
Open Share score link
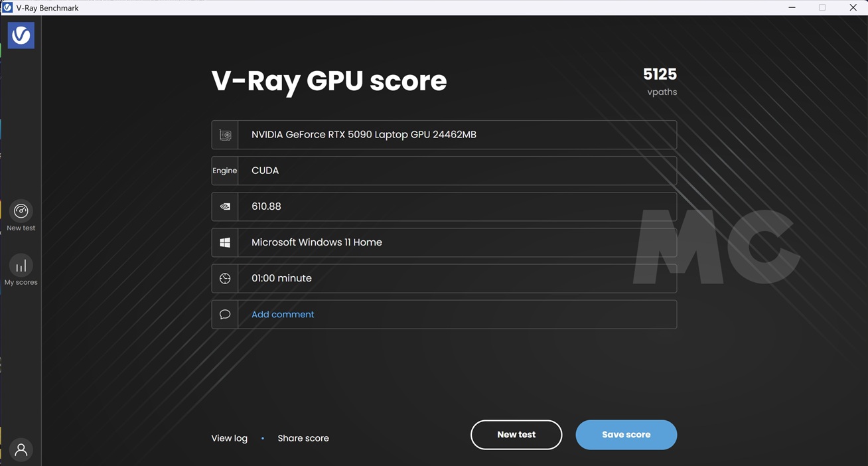click(x=303, y=438)
